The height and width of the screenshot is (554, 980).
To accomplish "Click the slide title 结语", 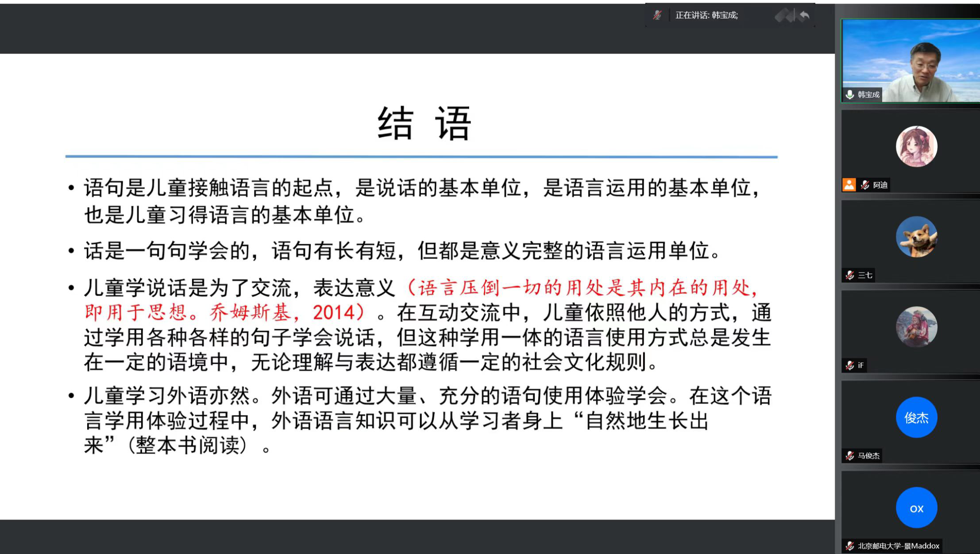I will (x=424, y=123).
